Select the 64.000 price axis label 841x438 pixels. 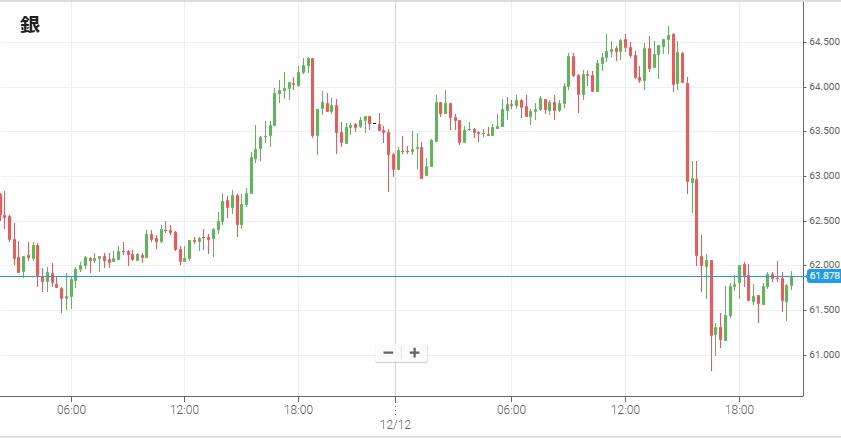(823, 87)
